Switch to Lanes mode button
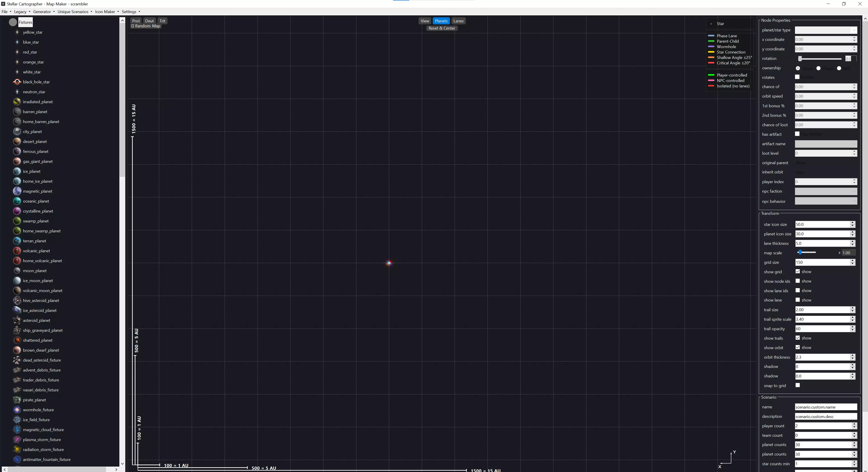Viewport: 868px width, 472px height. pyautogui.click(x=458, y=21)
